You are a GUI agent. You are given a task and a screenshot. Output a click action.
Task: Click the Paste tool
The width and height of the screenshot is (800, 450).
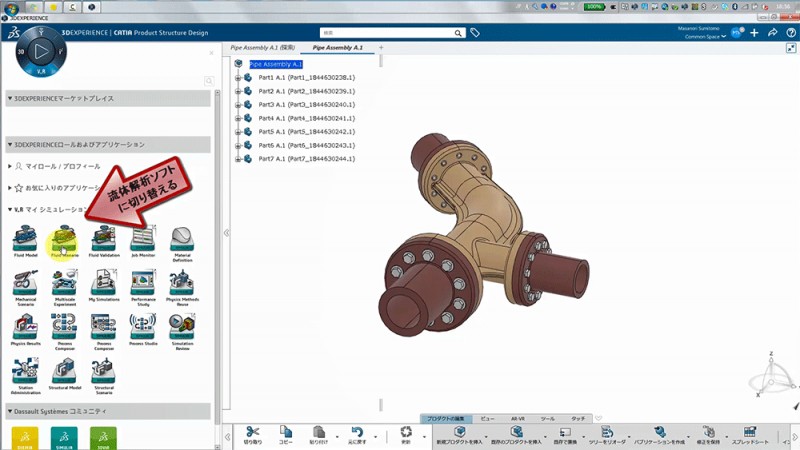[x=319, y=435]
